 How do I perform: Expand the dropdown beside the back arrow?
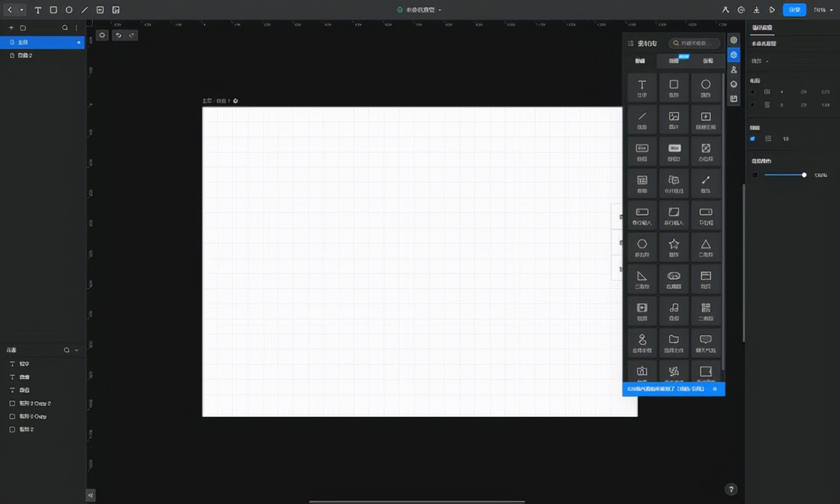point(22,10)
